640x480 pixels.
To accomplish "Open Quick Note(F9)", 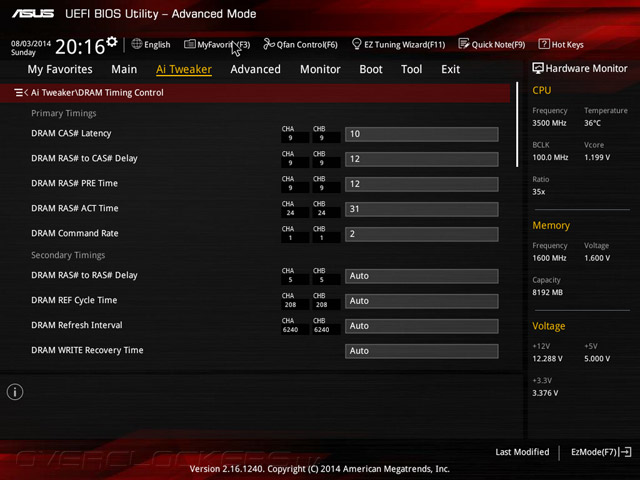I will [498, 44].
